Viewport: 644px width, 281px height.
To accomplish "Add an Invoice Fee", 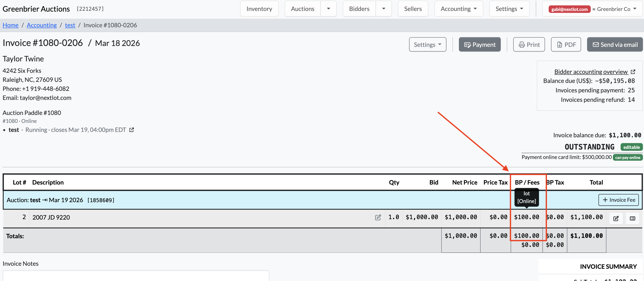I will (618, 200).
